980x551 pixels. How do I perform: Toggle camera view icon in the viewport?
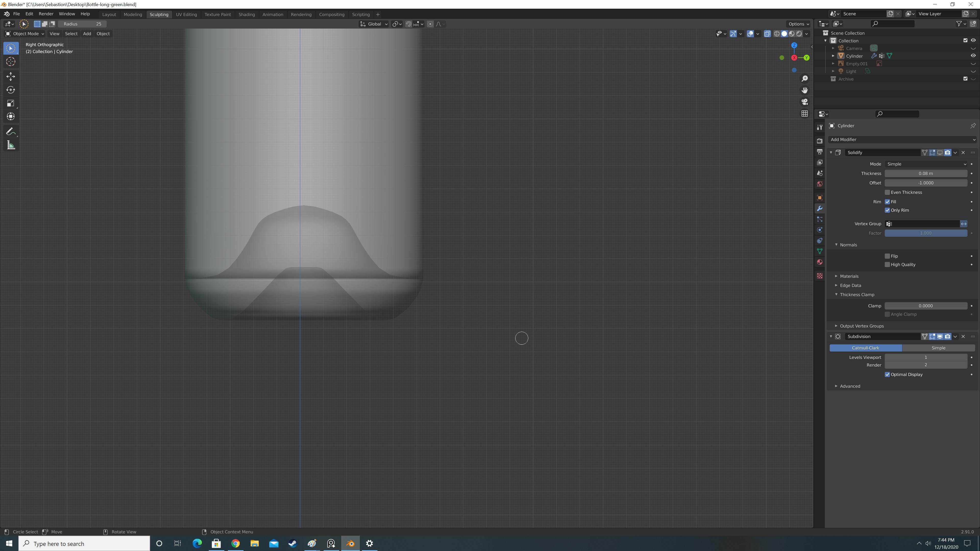pos(805,102)
